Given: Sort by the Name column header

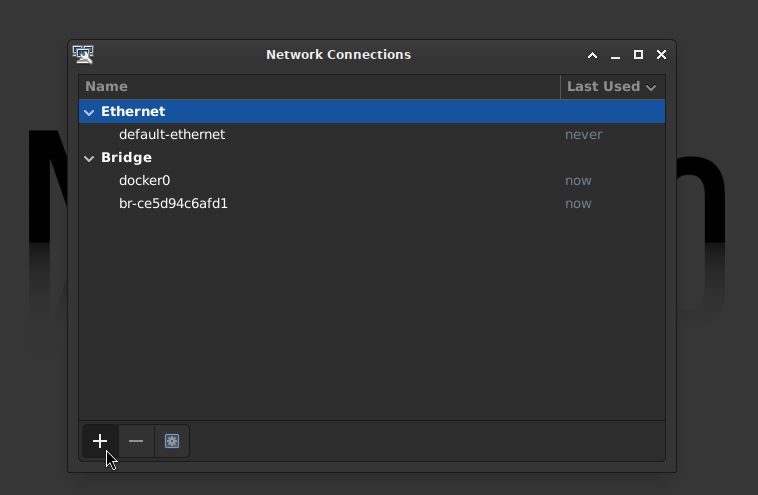Looking at the screenshot, I should click(x=320, y=87).
